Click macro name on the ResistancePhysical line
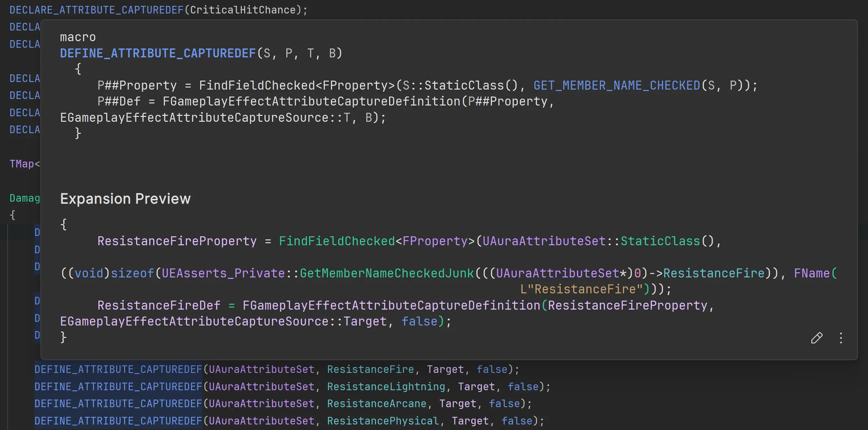 click(118, 421)
